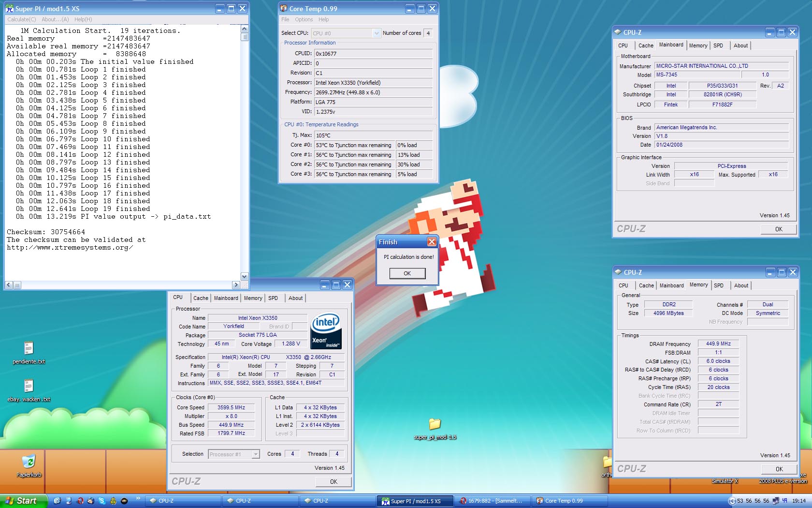Viewport: 812px width, 508px height.
Task: Click the 'MICRO-STAR INTERNATIONAL CO.,LTD' manufacturer value
Action: pyautogui.click(x=722, y=66)
